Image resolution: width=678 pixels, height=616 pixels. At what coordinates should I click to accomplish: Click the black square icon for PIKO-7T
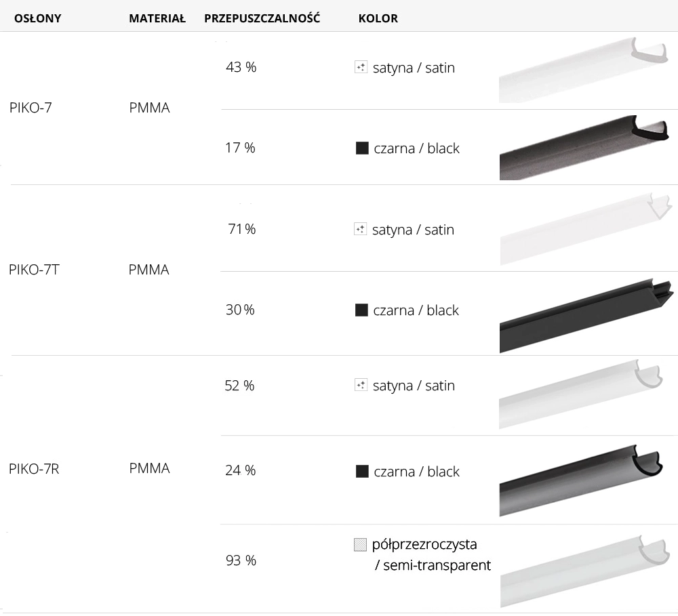[361, 310]
